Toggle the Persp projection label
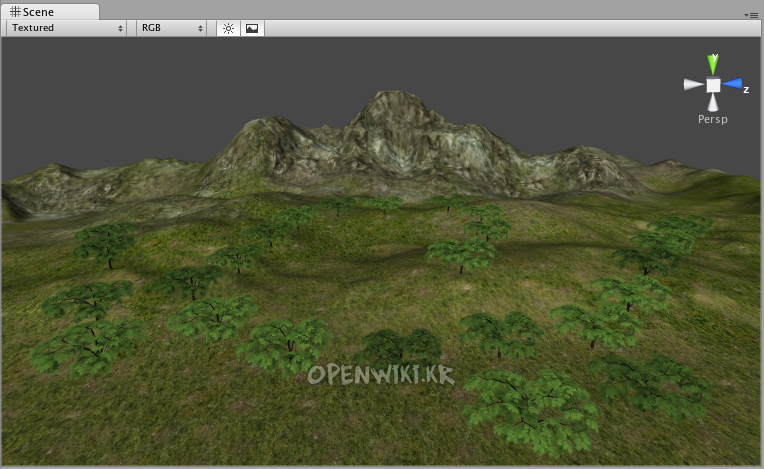 tap(713, 119)
